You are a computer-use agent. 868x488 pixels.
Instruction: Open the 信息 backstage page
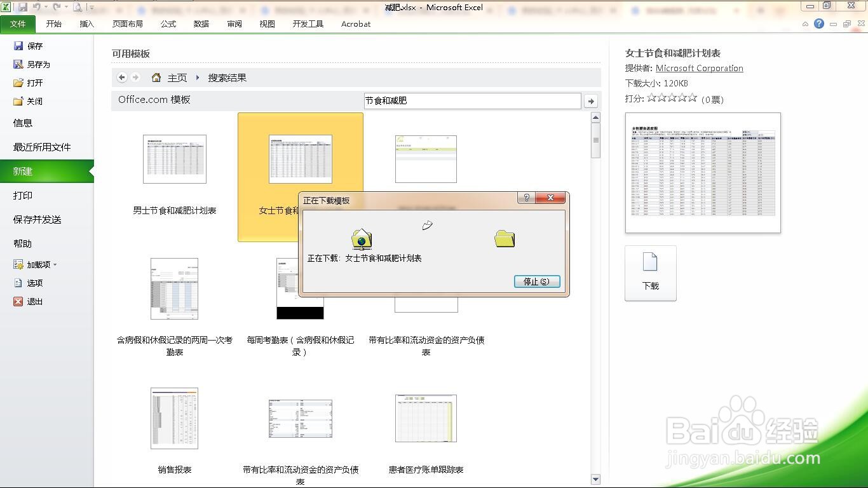click(23, 123)
